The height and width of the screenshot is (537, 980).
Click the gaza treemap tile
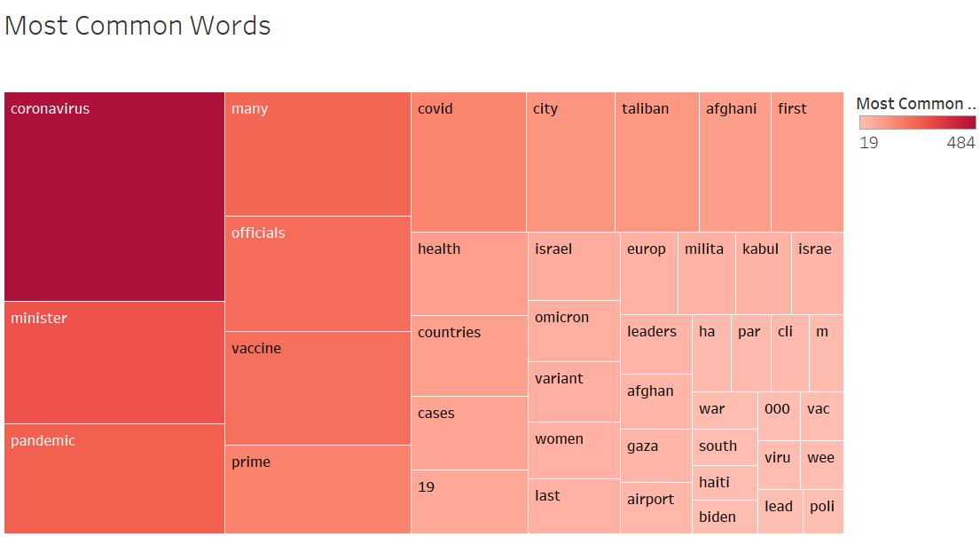(655, 456)
